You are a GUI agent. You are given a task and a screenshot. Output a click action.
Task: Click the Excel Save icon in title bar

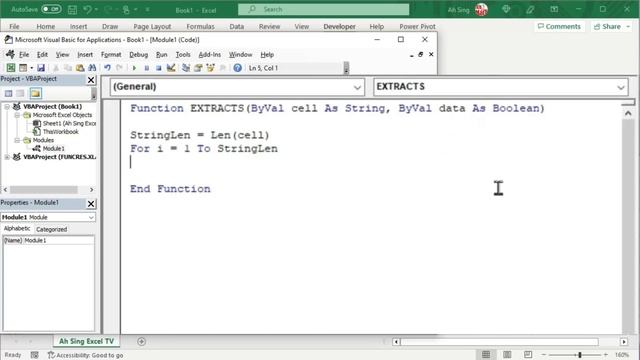click(x=72, y=9)
